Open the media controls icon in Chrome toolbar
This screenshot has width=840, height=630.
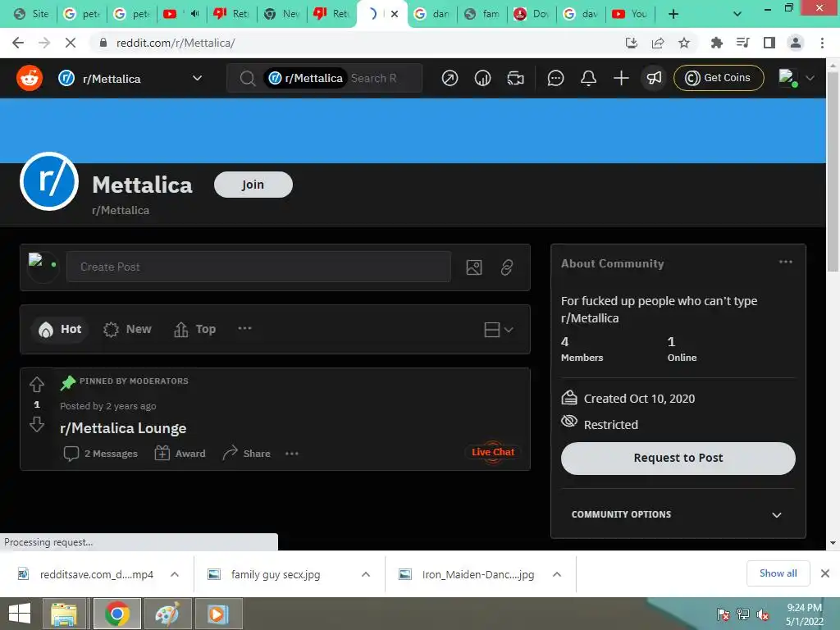click(743, 43)
